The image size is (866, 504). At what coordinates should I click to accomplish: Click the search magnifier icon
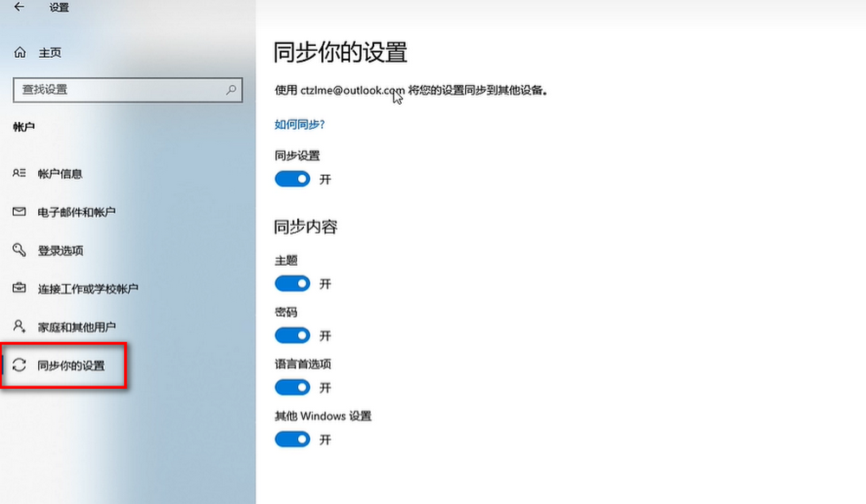pos(231,89)
